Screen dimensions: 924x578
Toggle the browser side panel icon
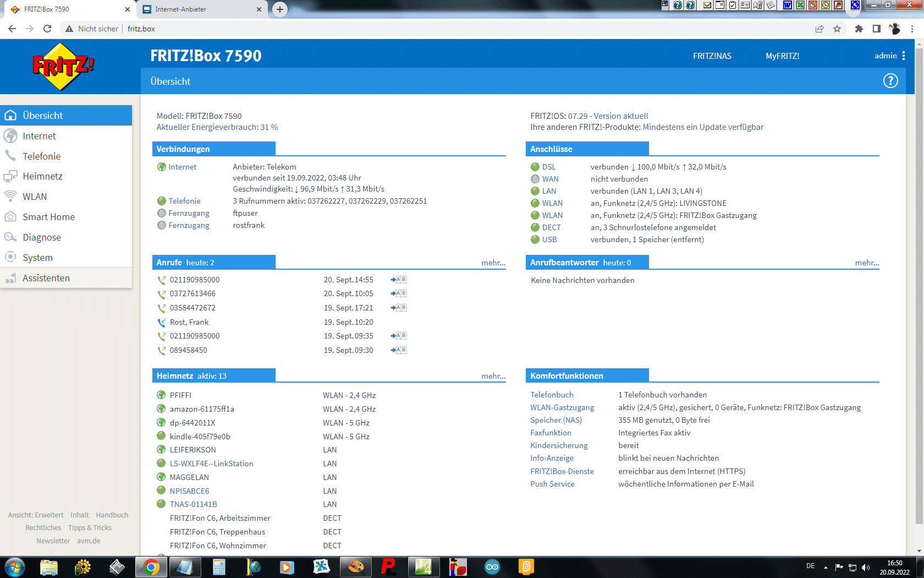[x=877, y=29]
